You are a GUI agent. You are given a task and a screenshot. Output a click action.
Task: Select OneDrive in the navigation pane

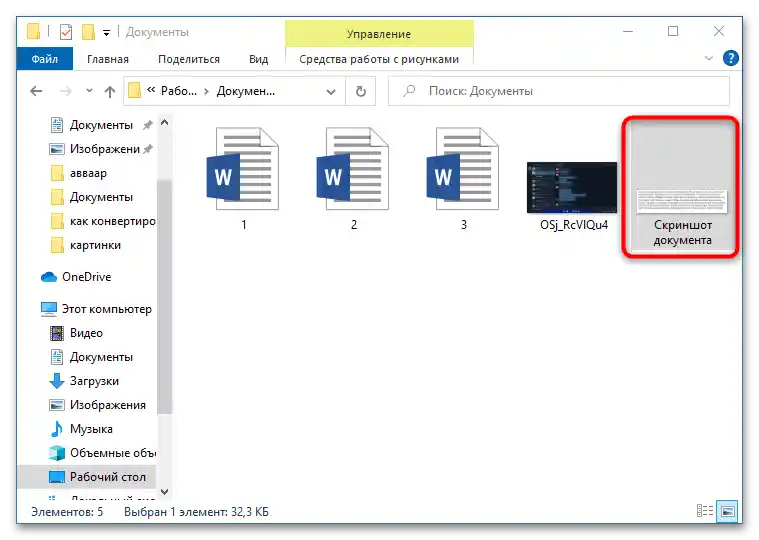pyautogui.click(x=76, y=277)
